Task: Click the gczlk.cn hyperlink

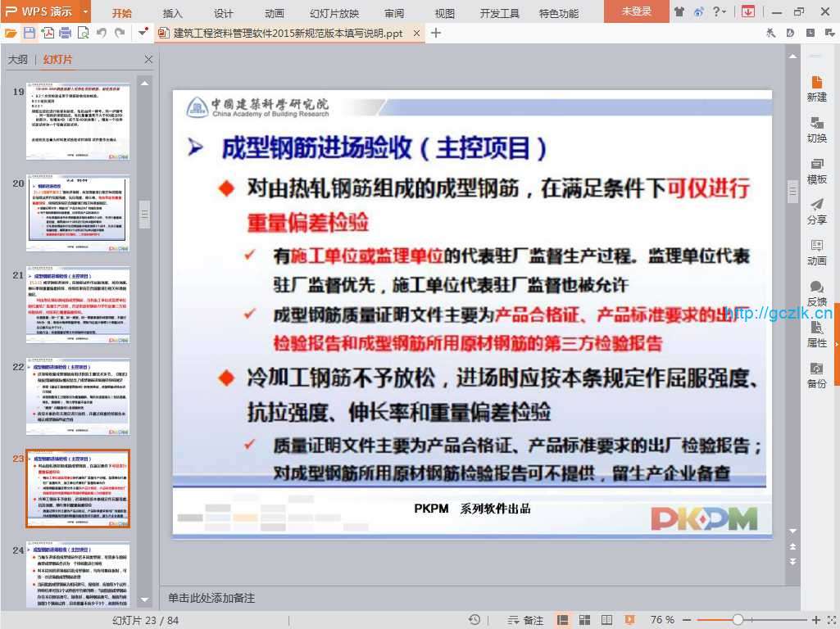Action: coord(779,312)
